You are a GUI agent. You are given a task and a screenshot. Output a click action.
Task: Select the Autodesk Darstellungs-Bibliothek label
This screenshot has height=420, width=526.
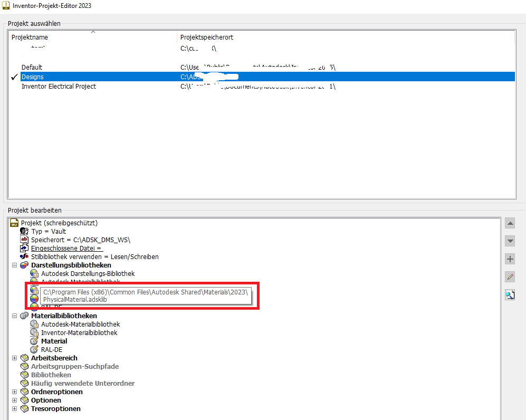88,273
